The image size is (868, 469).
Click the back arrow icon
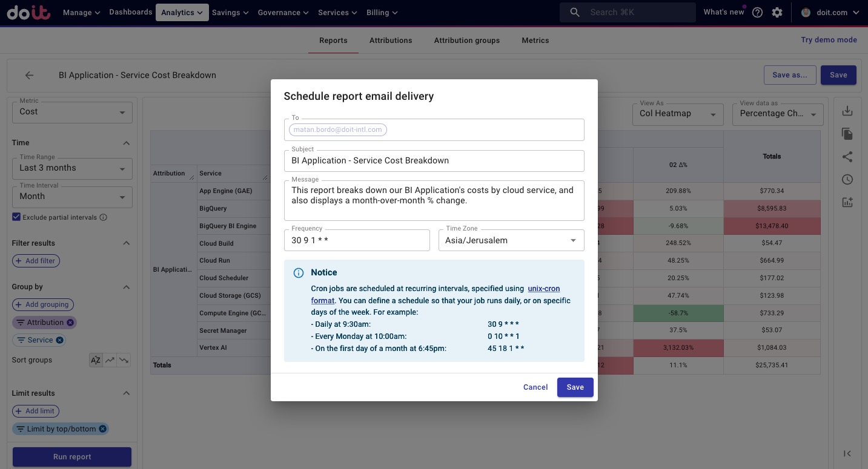[29, 76]
